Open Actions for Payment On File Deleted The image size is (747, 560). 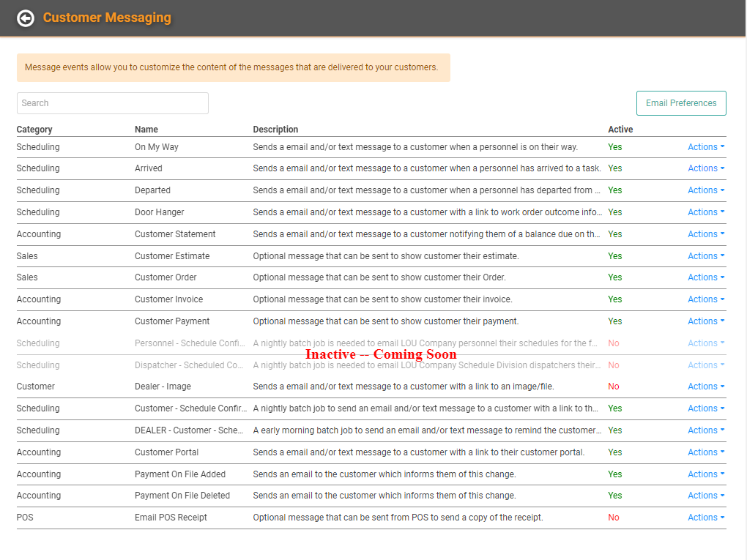pyautogui.click(x=706, y=496)
